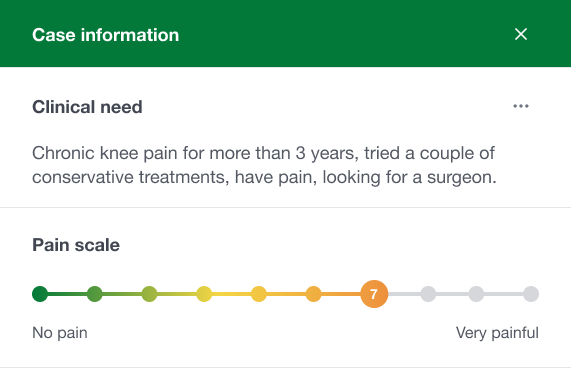Viewport: 571px width, 368px height.
Task: Click the "Case information" panel title
Action: coord(106,35)
